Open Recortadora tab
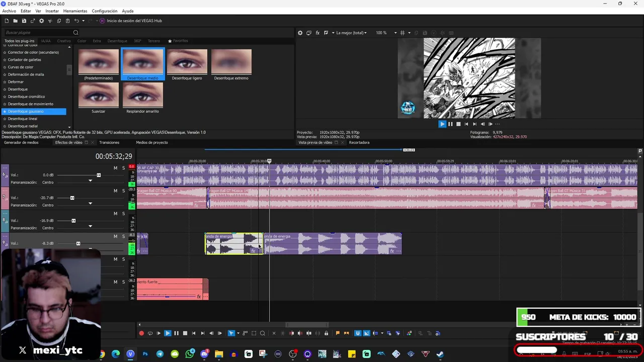This screenshot has width=644, height=362. (x=359, y=142)
